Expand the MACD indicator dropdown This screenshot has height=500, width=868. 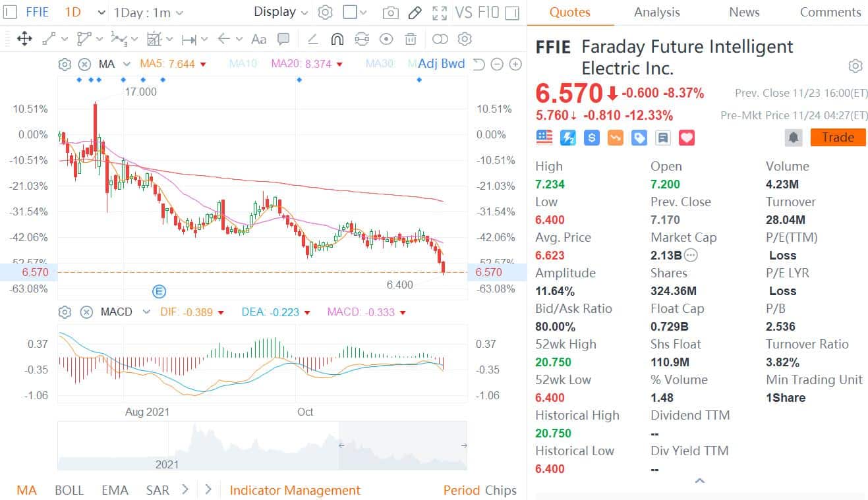[x=146, y=312]
